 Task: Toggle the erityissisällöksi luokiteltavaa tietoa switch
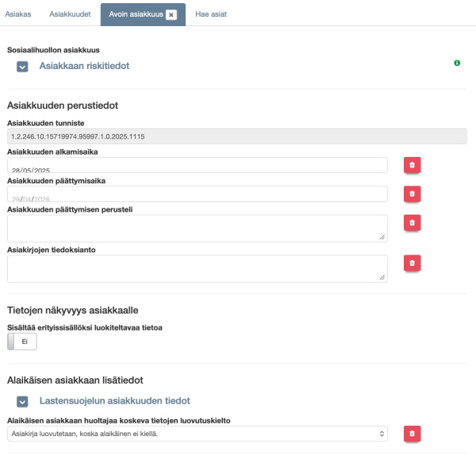pos(22,342)
